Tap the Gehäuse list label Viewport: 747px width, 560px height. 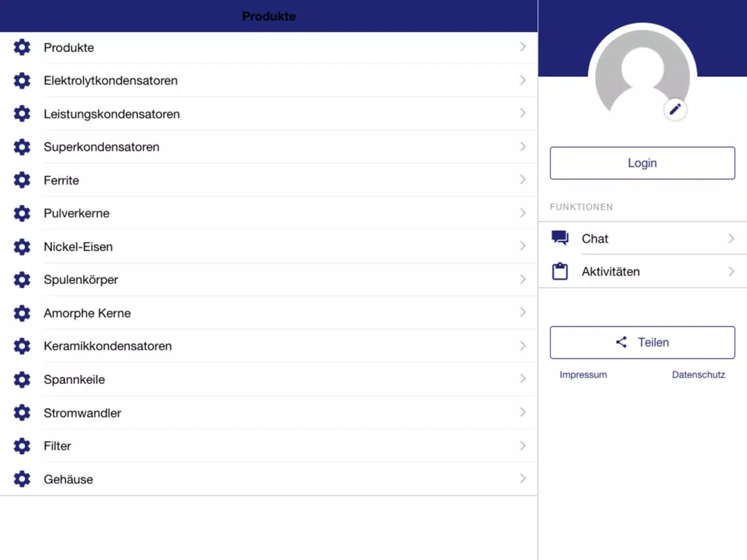pyautogui.click(x=68, y=480)
